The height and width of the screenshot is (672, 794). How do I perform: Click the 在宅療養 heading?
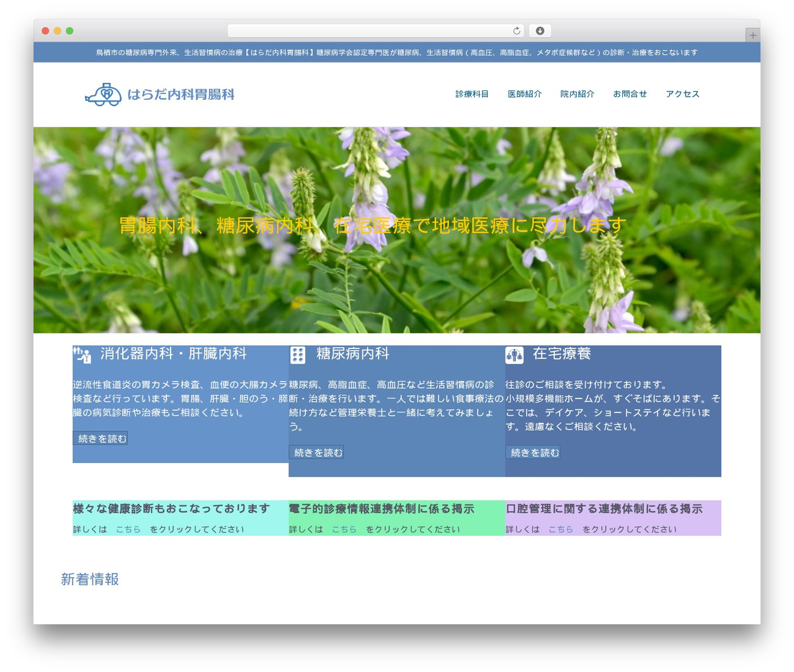562,354
